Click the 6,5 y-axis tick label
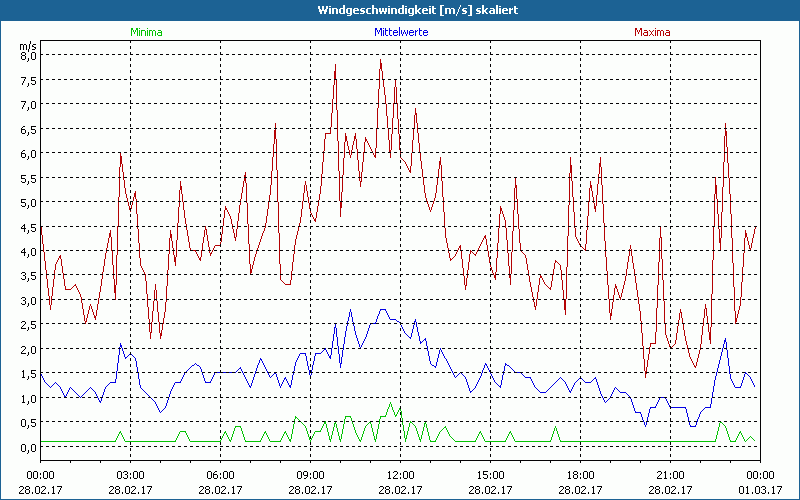Image resolution: width=800 pixels, height=500 pixels. 27,129
